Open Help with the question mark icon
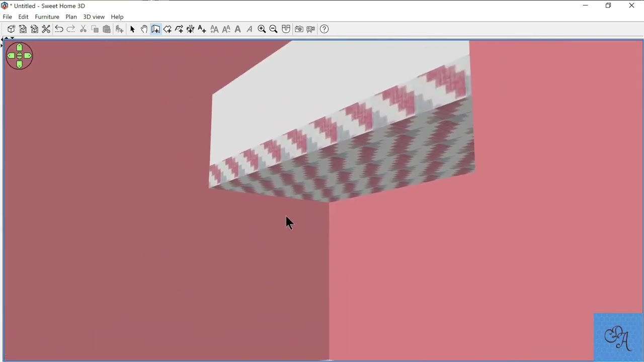This screenshot has width=644, height=362. pos(324,29)
